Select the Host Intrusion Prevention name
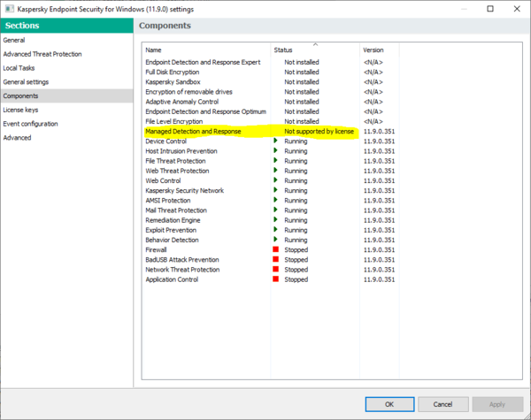 [181, 151]
